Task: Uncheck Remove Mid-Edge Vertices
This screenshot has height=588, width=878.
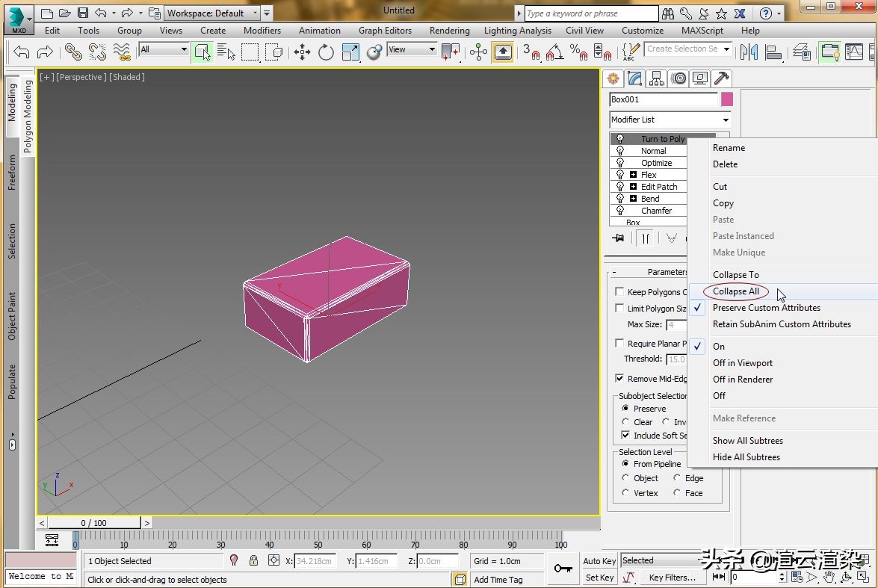Action: (x=619, y=378)
